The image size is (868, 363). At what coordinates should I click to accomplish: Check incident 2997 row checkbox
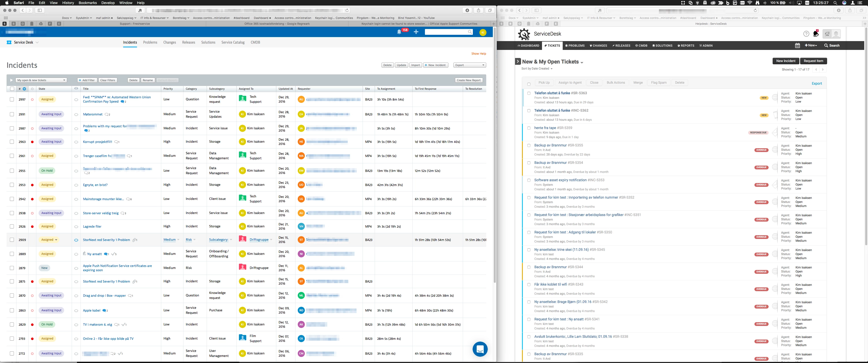(12, 99)
